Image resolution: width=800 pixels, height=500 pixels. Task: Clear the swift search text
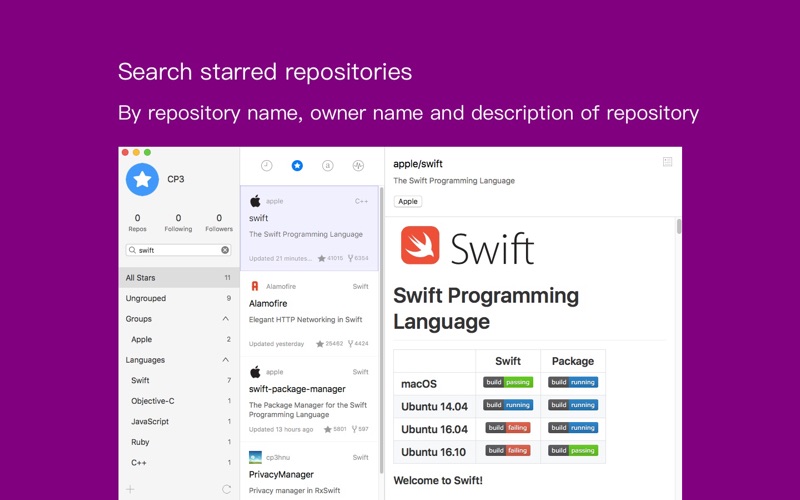click(225, 250)
